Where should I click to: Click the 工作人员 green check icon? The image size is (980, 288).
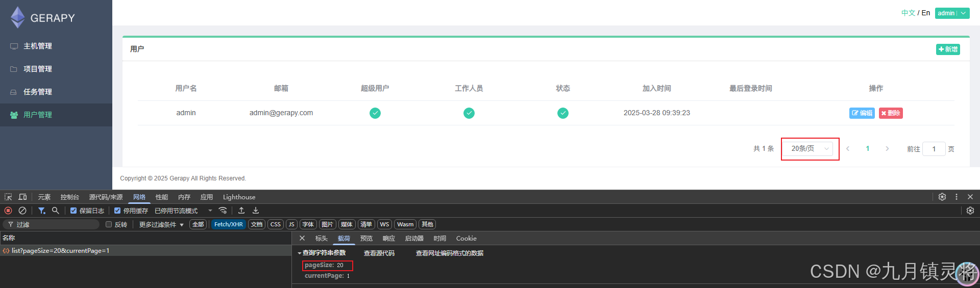click(469, 113)
